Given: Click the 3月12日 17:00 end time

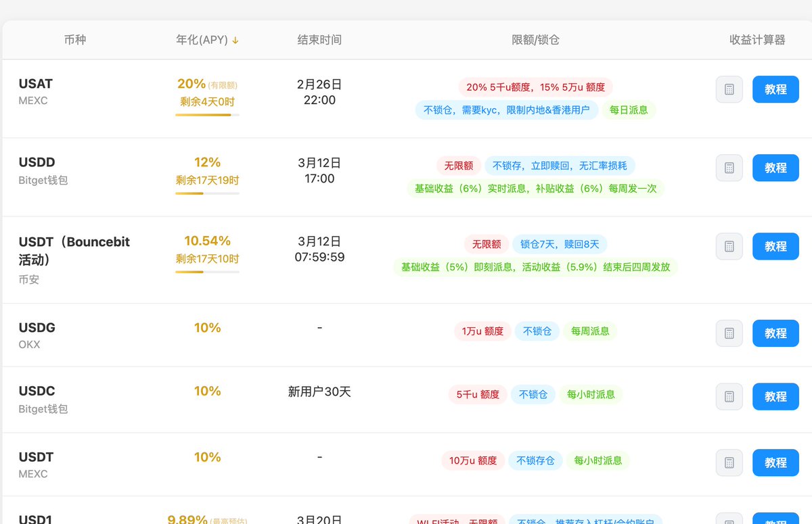Looking at the screenshot, I should pos(319,170).
